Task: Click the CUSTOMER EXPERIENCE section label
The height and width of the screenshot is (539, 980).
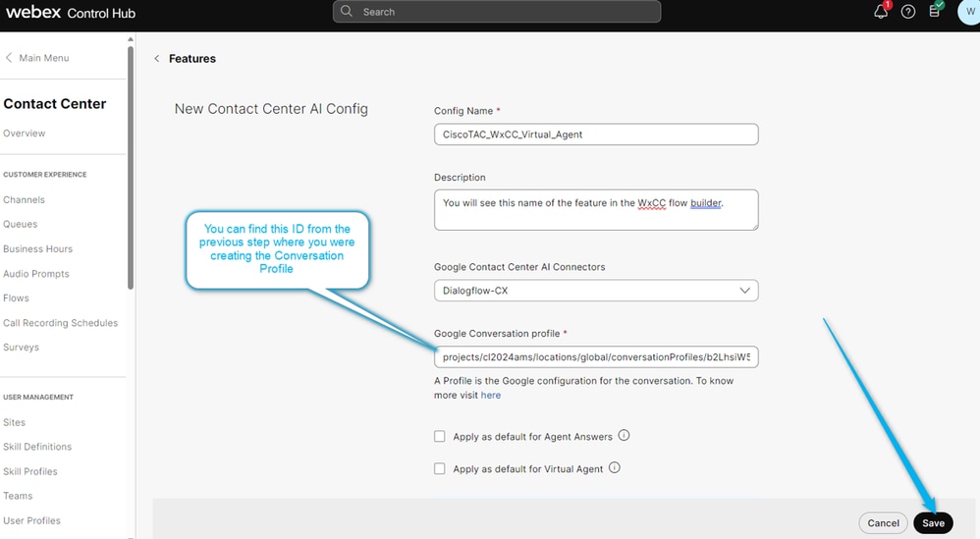Action: click(x=45, y=174)
